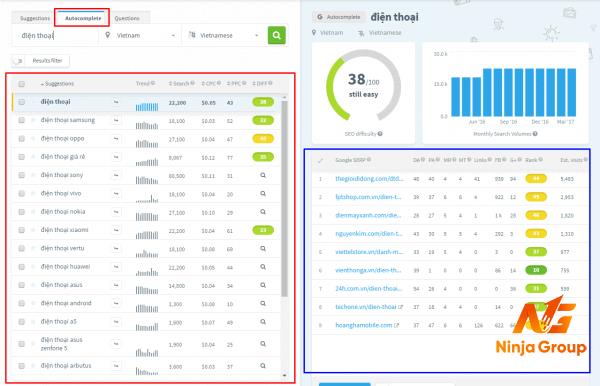This screenshot has height=386, width=600.
Task: Open nguyenkim.com SERP result link
Action: tap(369, 234)
